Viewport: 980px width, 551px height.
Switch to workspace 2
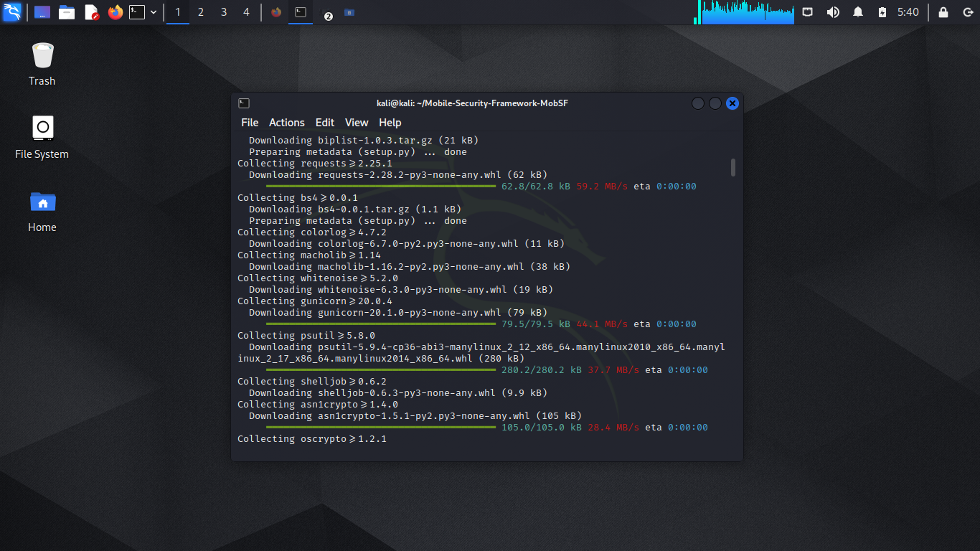(201, 12)
